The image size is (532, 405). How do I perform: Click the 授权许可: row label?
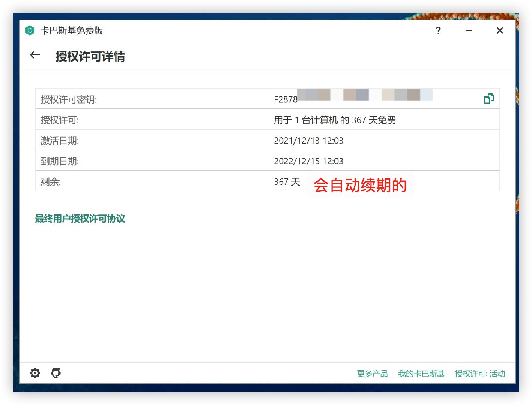[60, 120]
